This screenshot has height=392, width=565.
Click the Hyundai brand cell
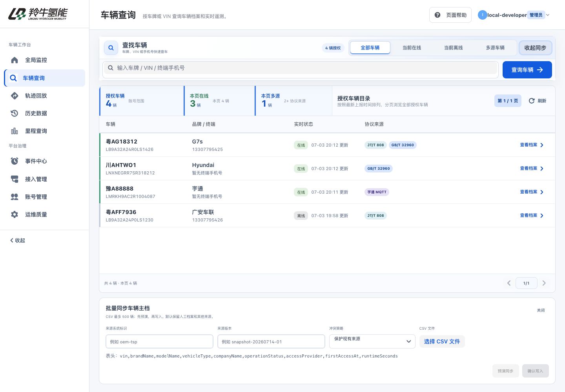[203, 165]
